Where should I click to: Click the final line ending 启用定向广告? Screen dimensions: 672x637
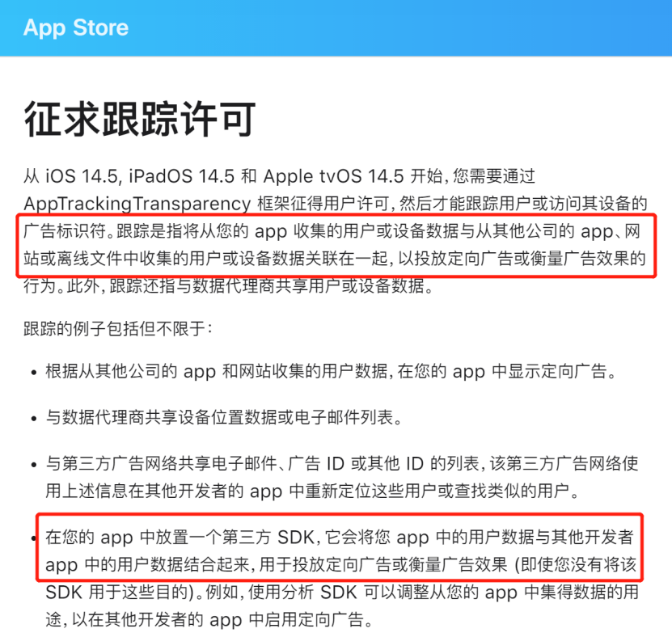(x=209, y=619)
